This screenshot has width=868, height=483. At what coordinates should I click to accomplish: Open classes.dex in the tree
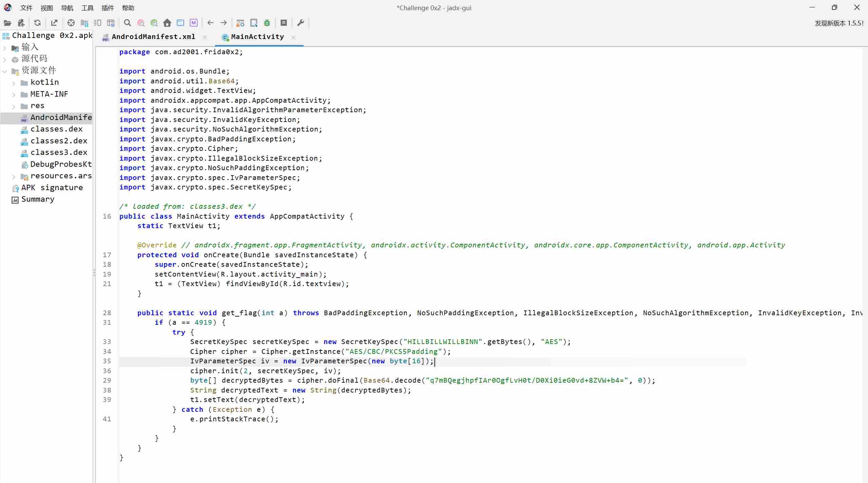[x=56, y=129]
